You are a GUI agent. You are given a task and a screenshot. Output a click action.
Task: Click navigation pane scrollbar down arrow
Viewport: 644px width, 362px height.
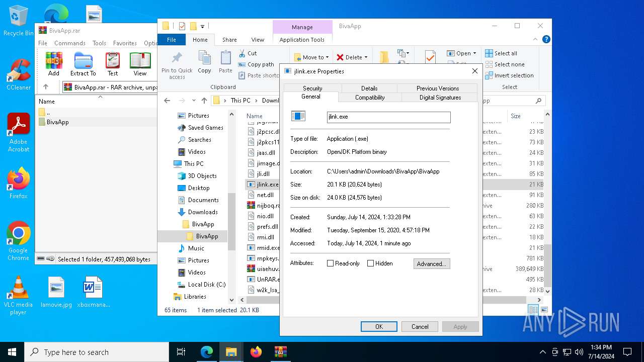pos(231,300)
